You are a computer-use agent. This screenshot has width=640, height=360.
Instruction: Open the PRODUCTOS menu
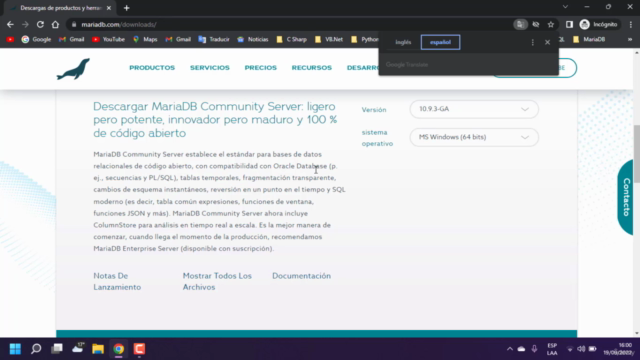point(152,68)
